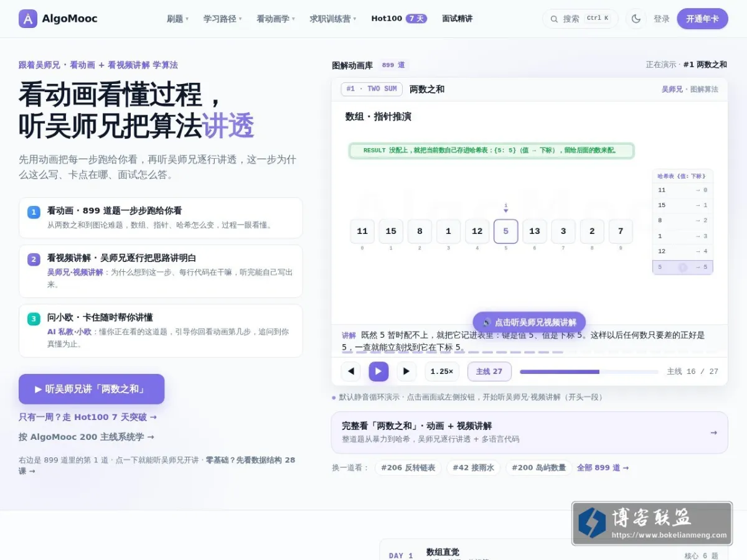Click the #1 · TWO SUM tag
This screenshot has width=747, height=560.
click(x=372, y=89)
